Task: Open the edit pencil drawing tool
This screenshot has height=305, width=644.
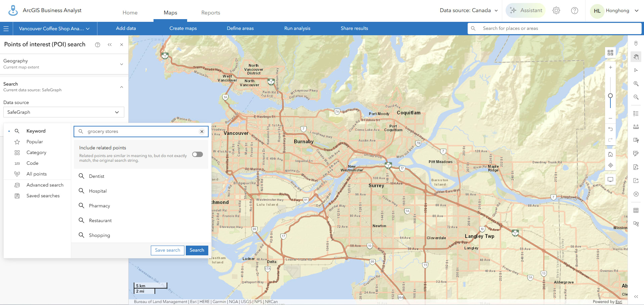Action: pyautogui.click(x=636, y=154)
